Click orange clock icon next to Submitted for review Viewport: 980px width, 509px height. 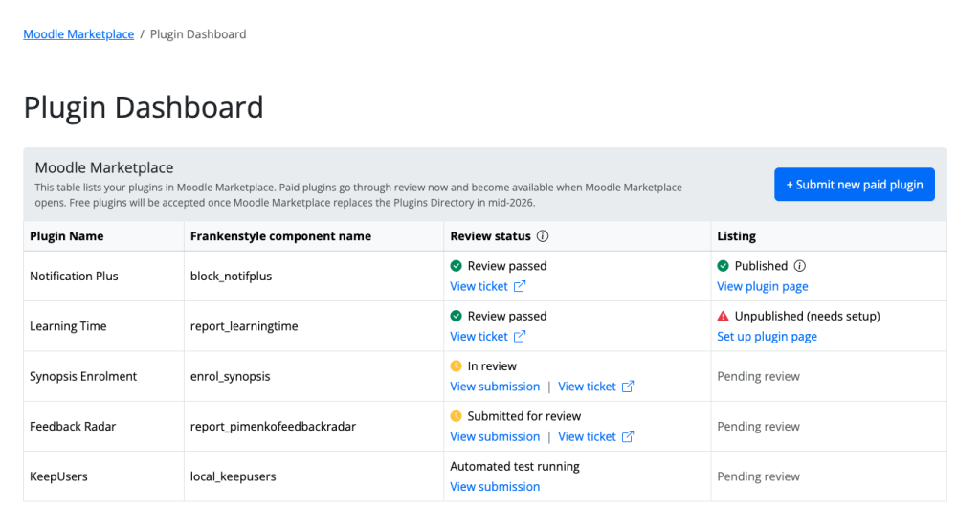click(457, 416)
